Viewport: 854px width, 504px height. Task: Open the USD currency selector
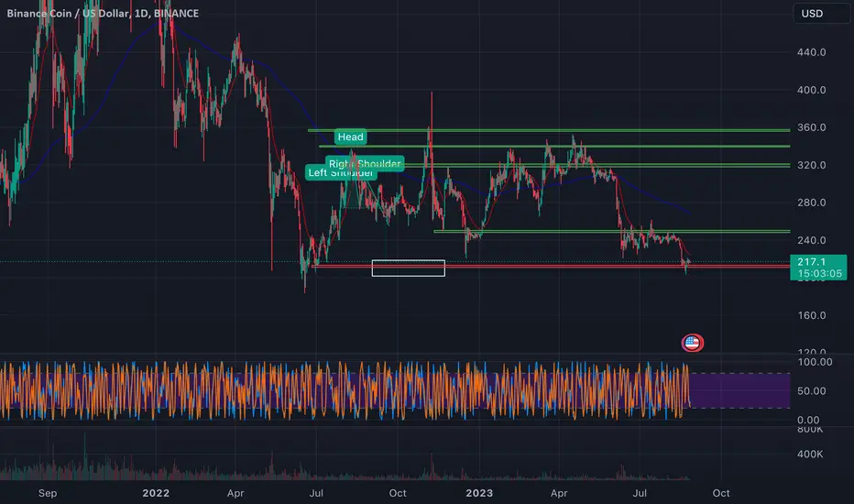(821, 14)
